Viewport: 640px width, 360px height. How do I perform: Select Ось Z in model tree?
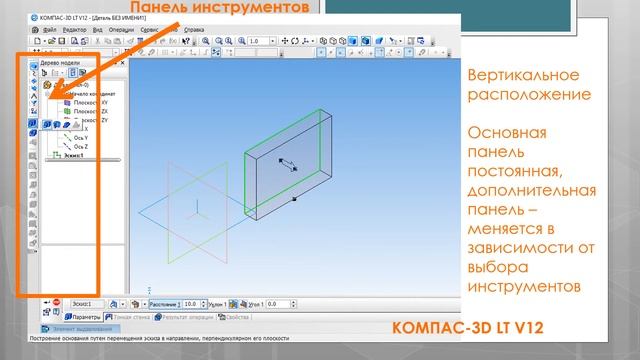[76, 147]
